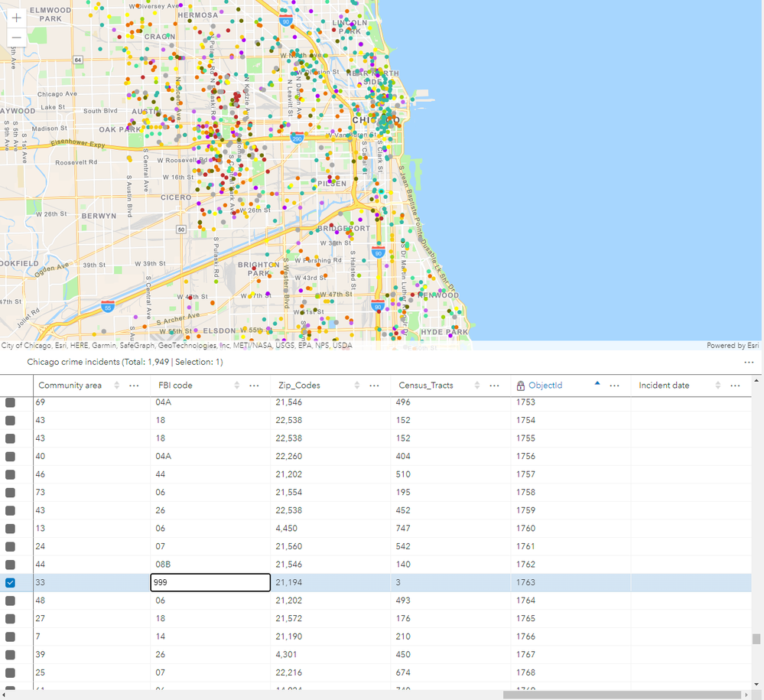The width and height of the screenshot is (764, 700).
Task: Open Incident date column options menu
Action: click(x=735, y=386)
